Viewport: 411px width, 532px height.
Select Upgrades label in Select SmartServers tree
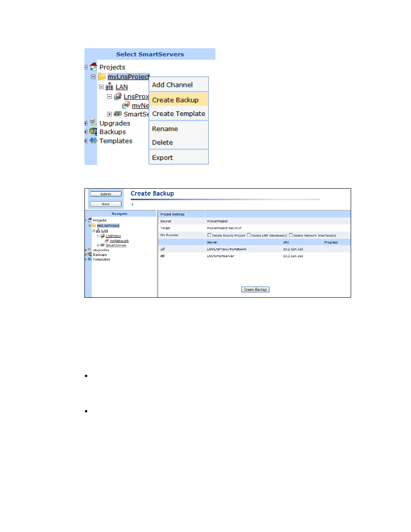[115, 123]
